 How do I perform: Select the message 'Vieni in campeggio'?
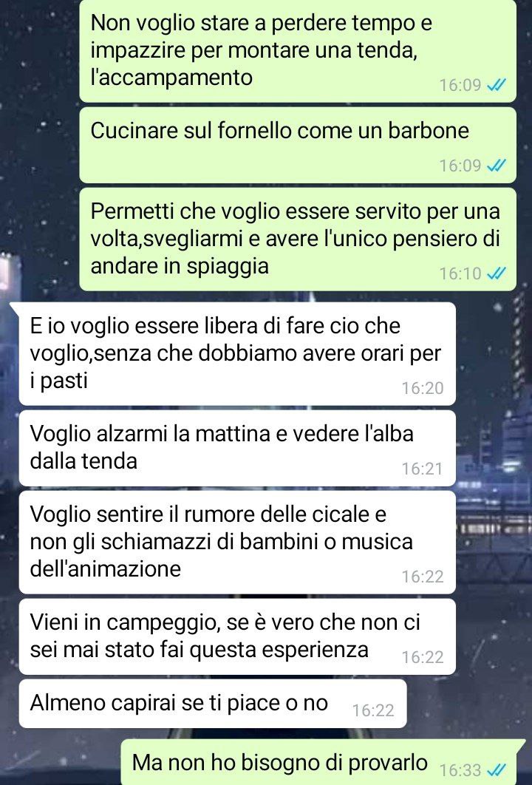point(237,637)
